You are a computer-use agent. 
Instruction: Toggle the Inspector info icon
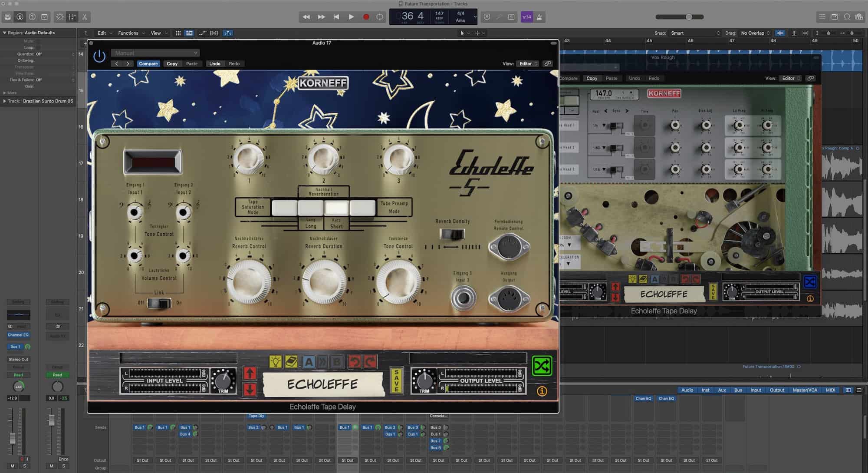click(x=20, y=17)
